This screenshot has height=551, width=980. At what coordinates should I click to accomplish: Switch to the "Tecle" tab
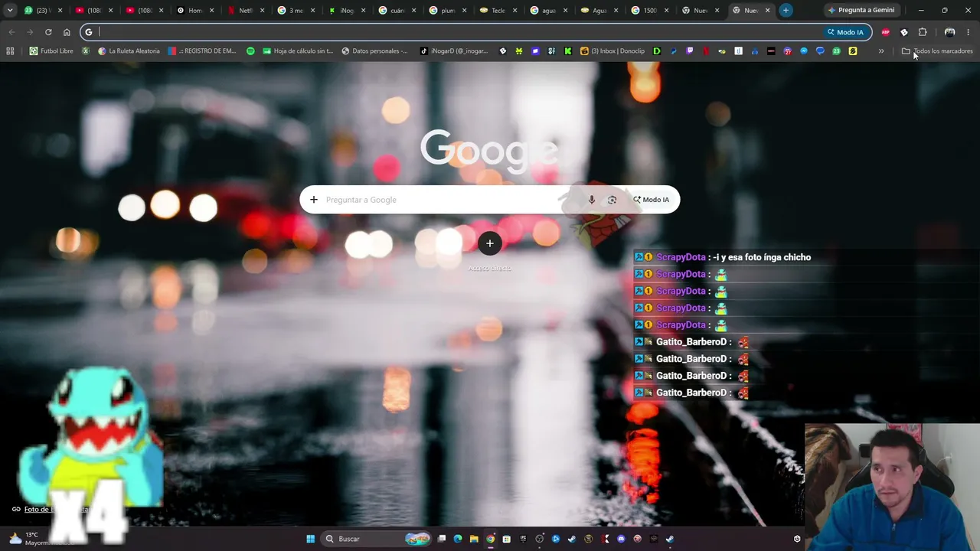pos(497,10)
